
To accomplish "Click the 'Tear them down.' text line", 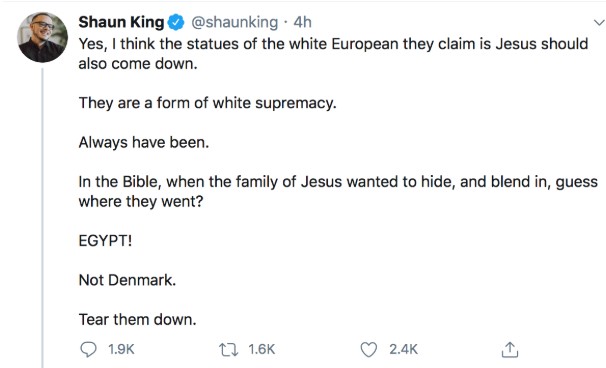I will pos(138,320).
